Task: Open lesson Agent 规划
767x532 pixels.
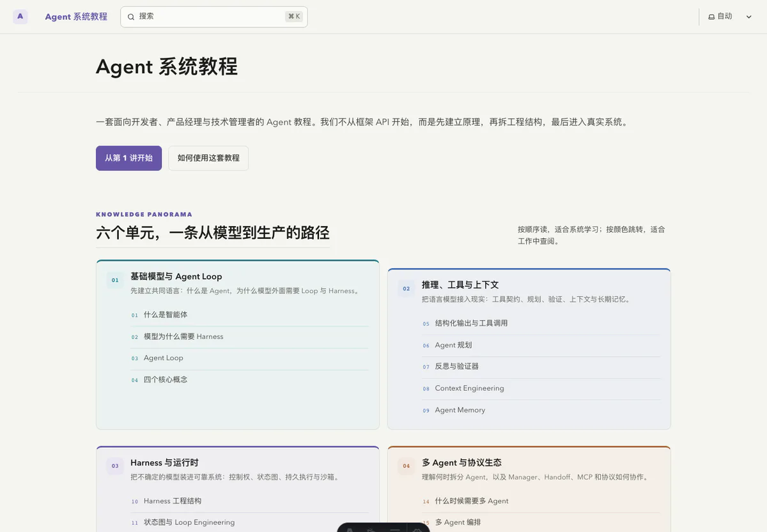Action: [541, 345]
